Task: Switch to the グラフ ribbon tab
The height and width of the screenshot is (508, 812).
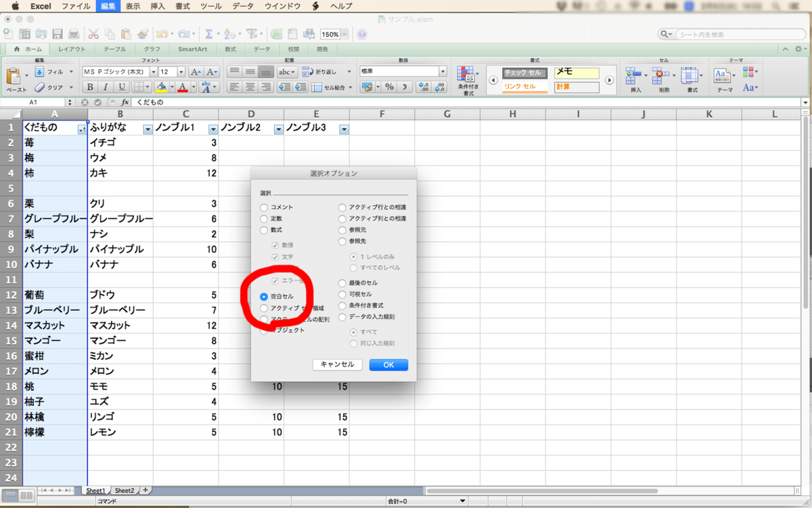Action: (x=152, y=49)
